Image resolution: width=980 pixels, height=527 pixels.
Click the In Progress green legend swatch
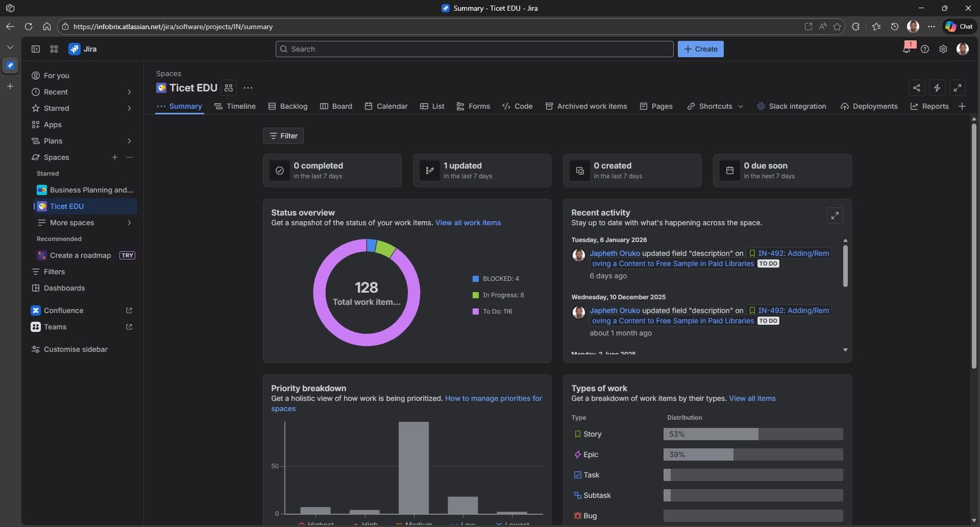[476, 295]
